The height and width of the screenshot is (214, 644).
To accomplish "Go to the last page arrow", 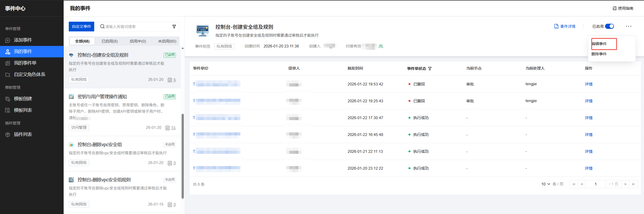I will pyautogui.click(x=633, y=184).
